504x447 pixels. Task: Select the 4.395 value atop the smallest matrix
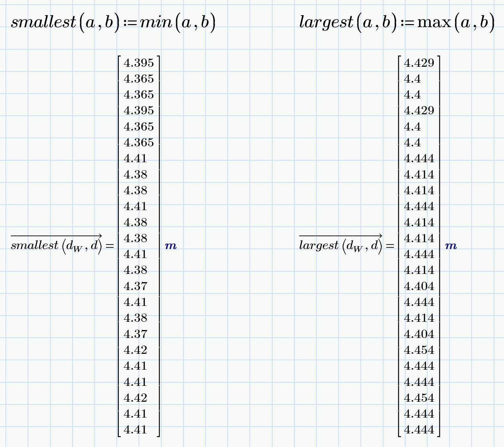138,63
